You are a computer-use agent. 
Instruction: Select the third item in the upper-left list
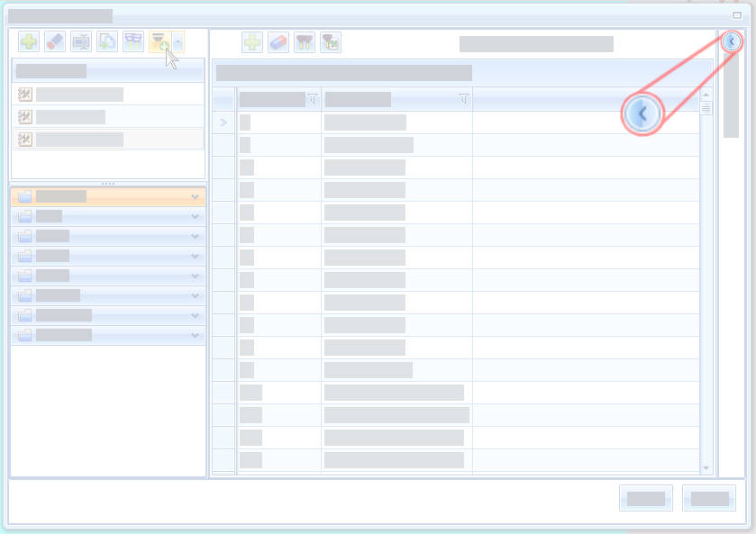pyautogui.click(x=79, y=139)
